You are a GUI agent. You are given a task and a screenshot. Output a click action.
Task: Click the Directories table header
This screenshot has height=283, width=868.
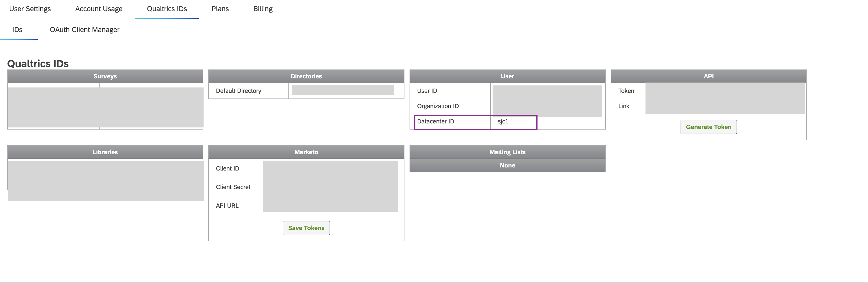[x=306, y=76]
